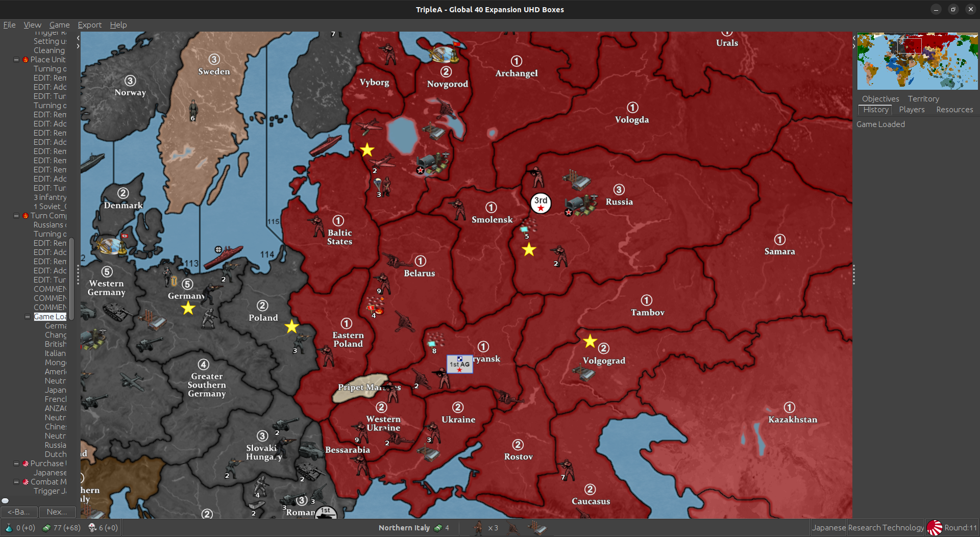Viewport: 980px width, 537px height.
Task: Click the minimap overview thumbnail
Action: (x=917, y=61)
